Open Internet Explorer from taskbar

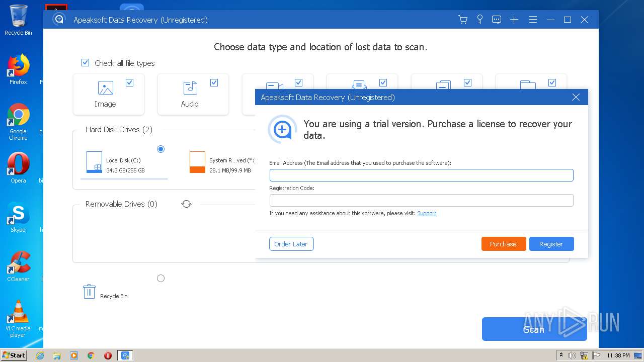tap(40, 355)
